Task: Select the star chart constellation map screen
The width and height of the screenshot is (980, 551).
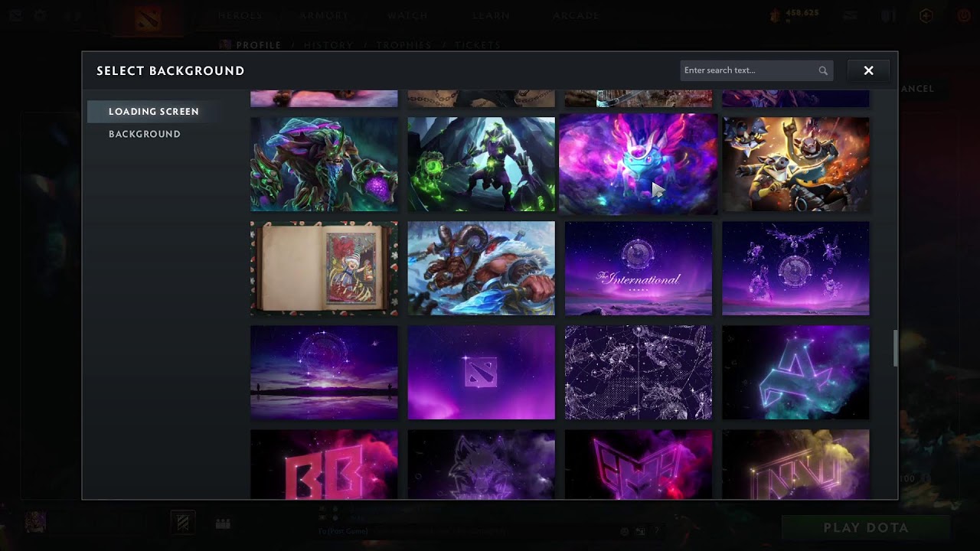Action: tap(639, 373)
